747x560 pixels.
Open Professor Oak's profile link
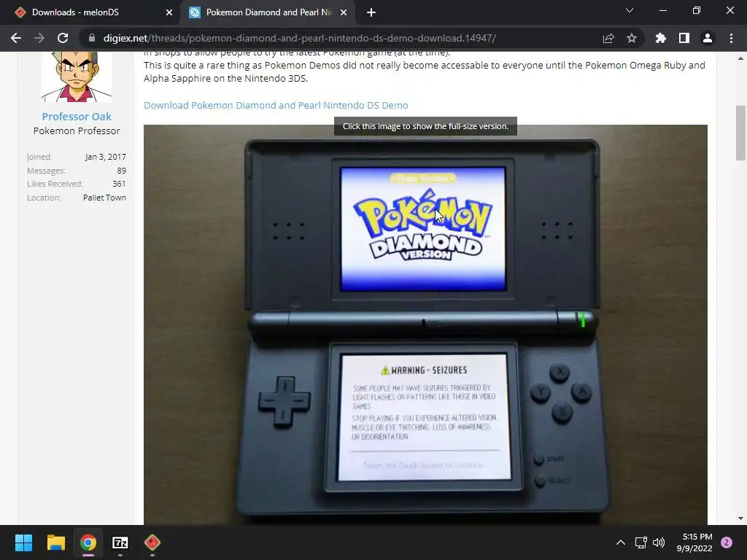(76, 117)
